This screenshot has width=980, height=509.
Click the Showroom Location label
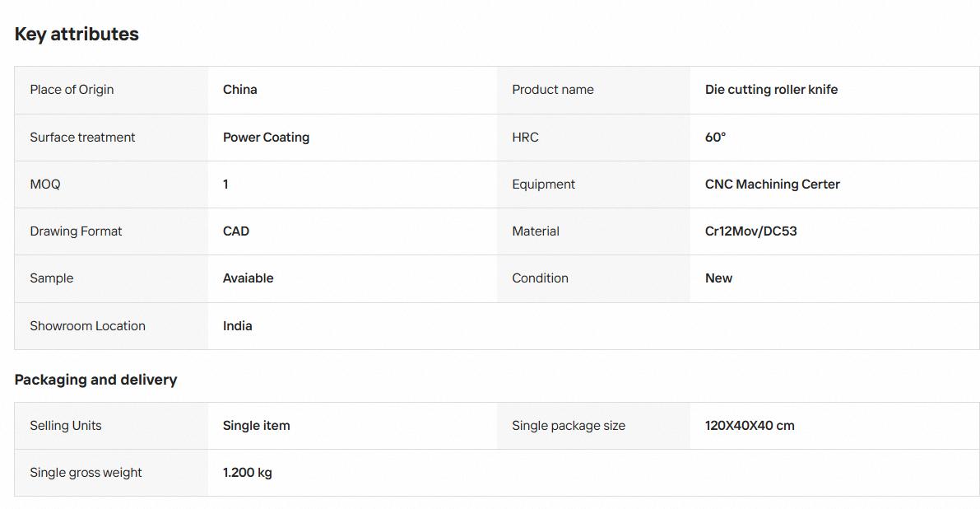click(87, 326)
